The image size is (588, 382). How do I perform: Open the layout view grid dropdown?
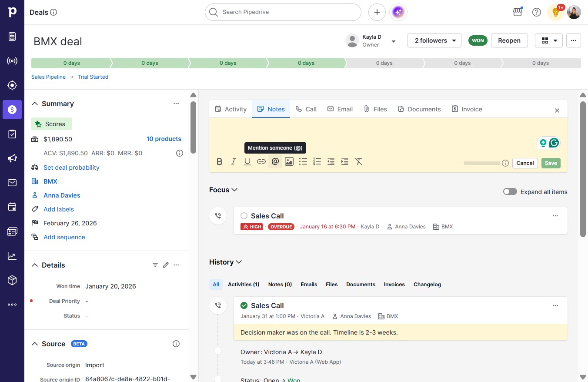click(x=549, y=40)
